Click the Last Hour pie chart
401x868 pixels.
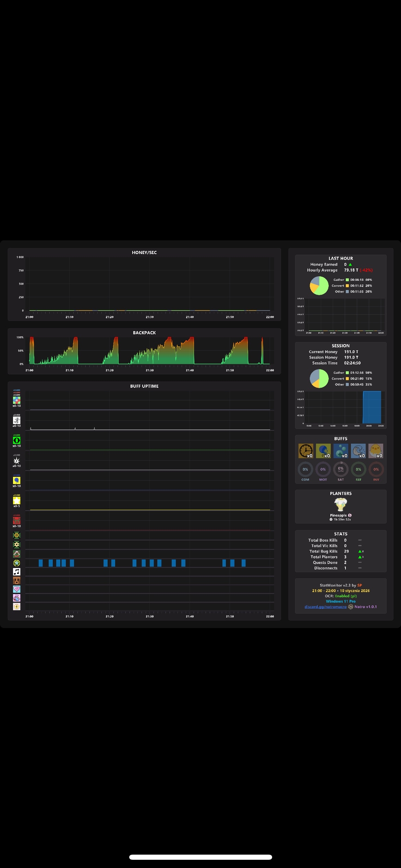[x=319, y=286]
